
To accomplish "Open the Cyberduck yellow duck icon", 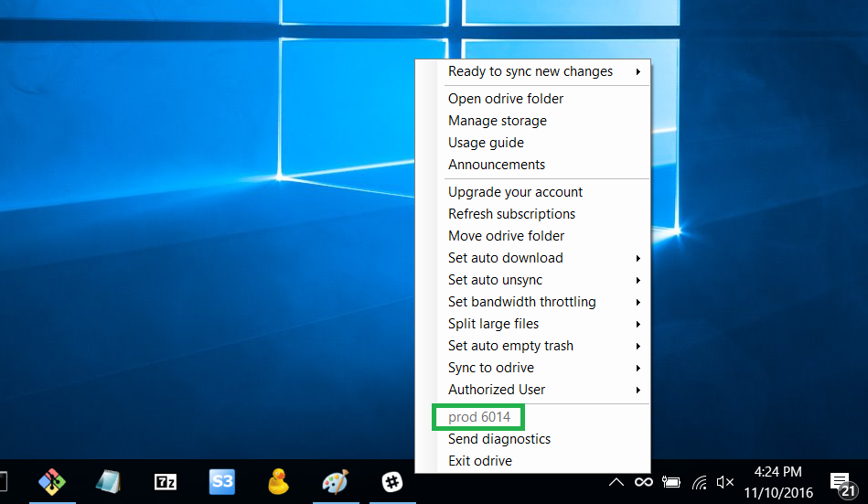I will click(x=279, y=481).
